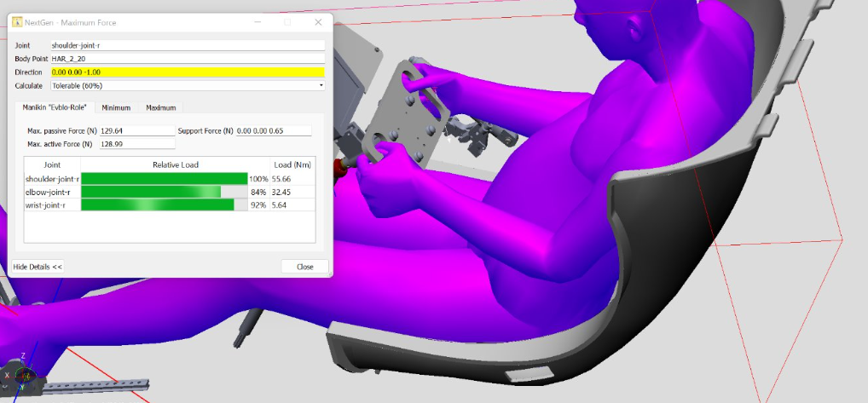Click the Body Point field HAR_2_20
Viewport: 868px width, 403px height.
coord(188,59)
